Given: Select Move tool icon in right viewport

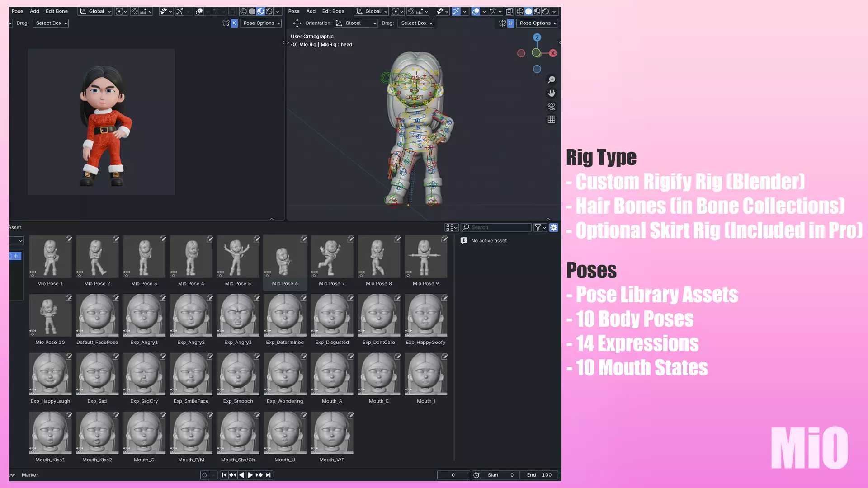Looking at the screenshot, I should 297,23.
